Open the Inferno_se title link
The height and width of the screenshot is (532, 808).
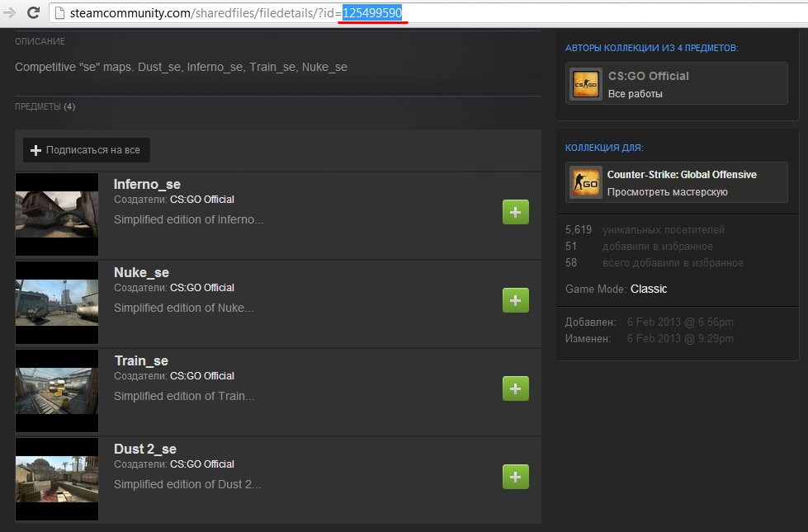pyautogui.click(x=147, y=185)
